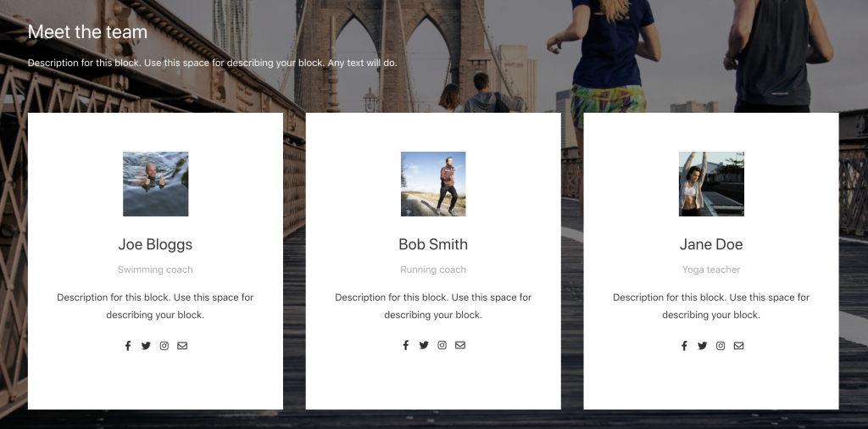Open Joe Bloggs' Facebook icon
Image resolution: width=868 pixels, height=429 pixels.
[128, 345]
